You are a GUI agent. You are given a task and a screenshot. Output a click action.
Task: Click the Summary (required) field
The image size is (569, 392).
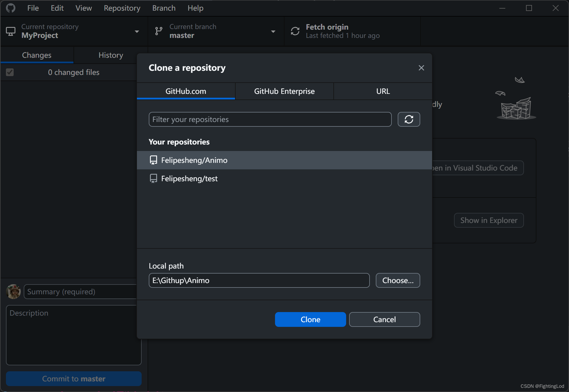[x=80, y=292]
